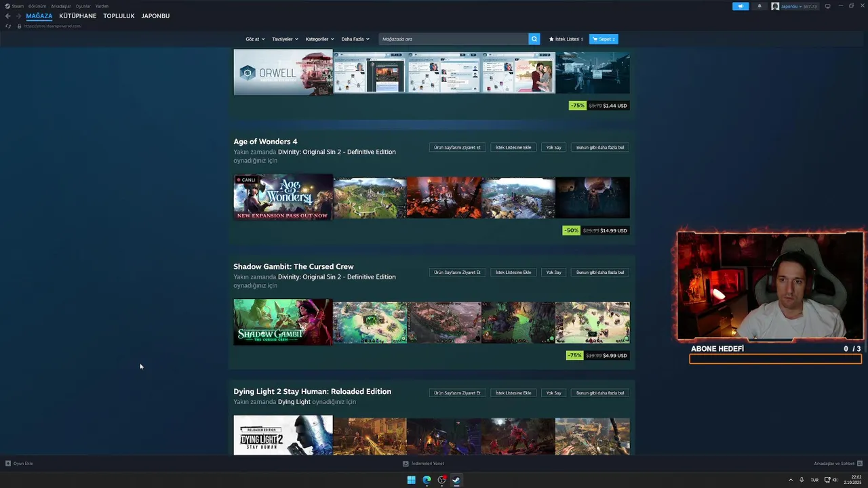Expand the Tavsiyeler dropdown

click(285, 39)
